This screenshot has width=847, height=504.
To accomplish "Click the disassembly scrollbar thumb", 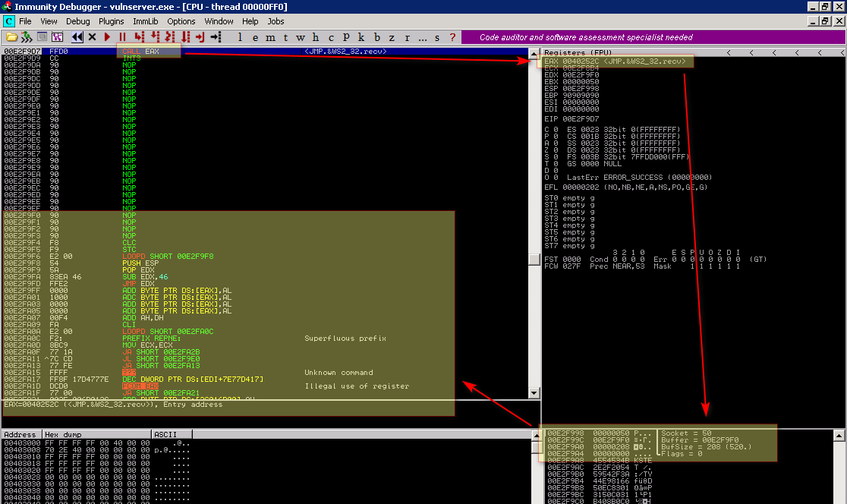I will [x=534, y=260].
